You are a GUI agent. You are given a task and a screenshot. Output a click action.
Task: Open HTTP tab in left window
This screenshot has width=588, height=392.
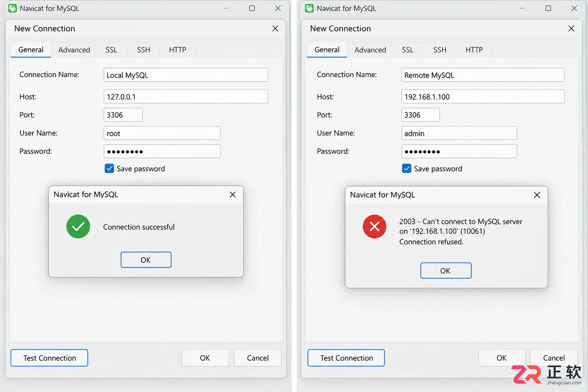coord(177,50)
